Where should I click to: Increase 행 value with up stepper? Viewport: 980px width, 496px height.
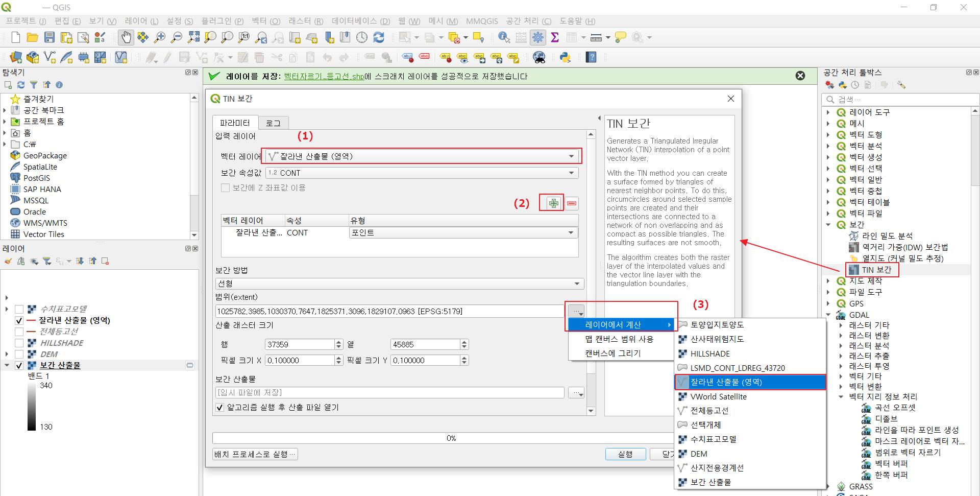(339, 342)
